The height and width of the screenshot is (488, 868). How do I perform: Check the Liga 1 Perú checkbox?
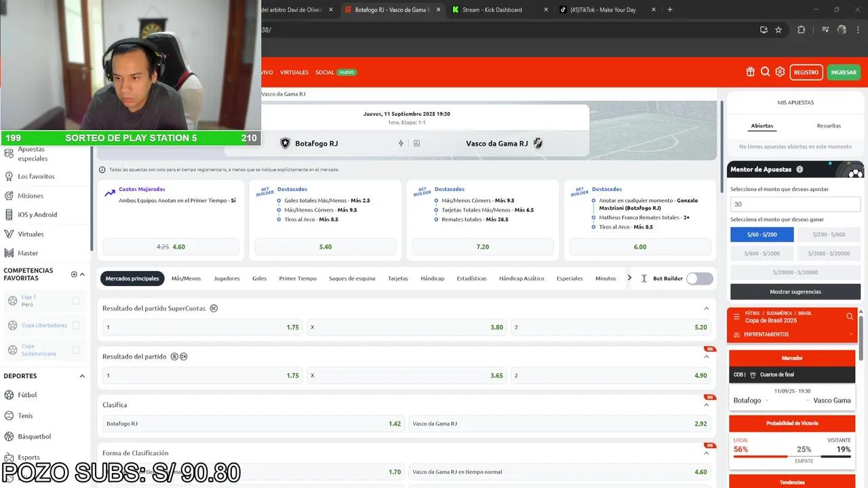point(76,301)
